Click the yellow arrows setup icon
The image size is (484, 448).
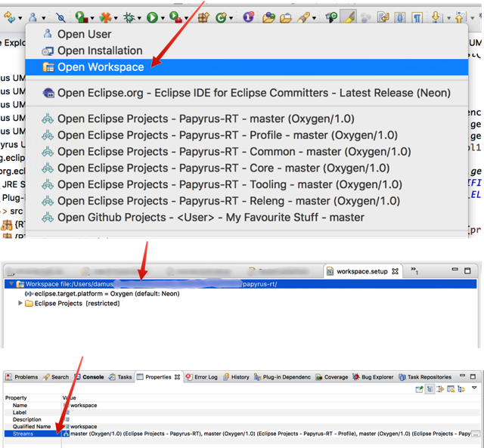tap(10, 17)
